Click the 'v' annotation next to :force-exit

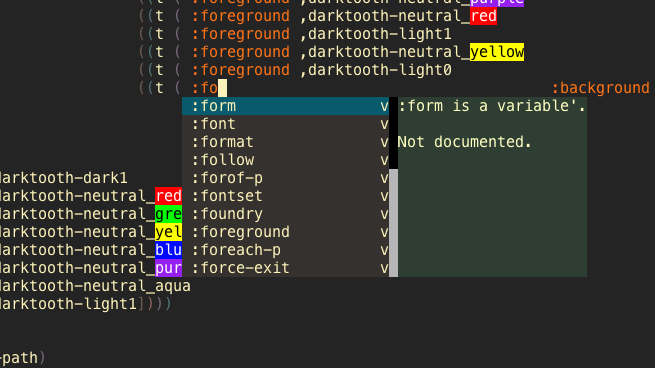point(384,268)
